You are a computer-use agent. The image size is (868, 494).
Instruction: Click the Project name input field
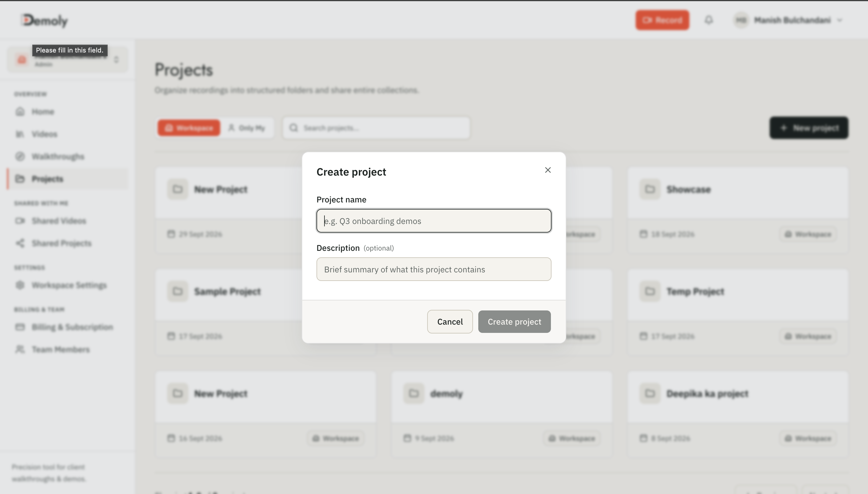pos(434,221)
